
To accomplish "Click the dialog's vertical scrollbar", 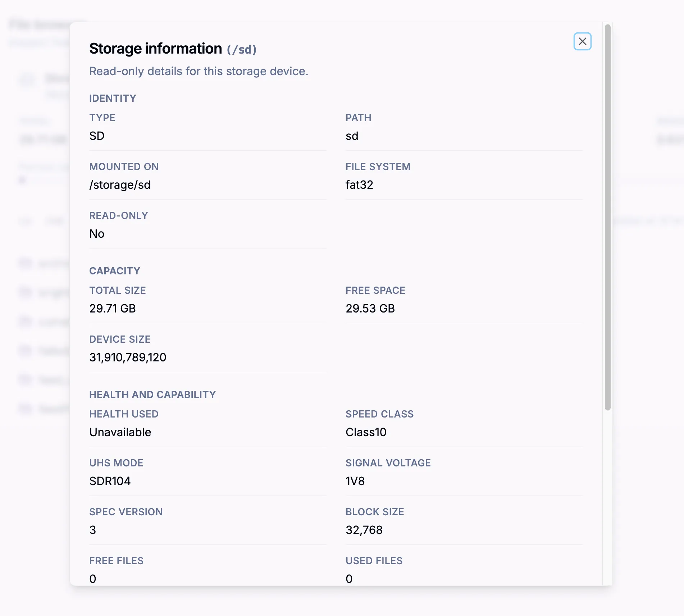I will pyautogui.click(x=608, y=217).
